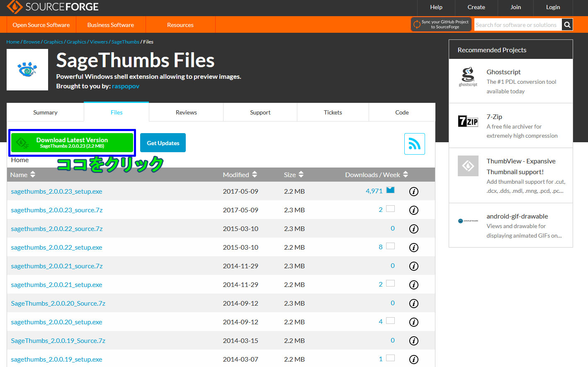Screen dimensions: 588x367
Task: Click Create in the top bar
Action: pos(476,7)
